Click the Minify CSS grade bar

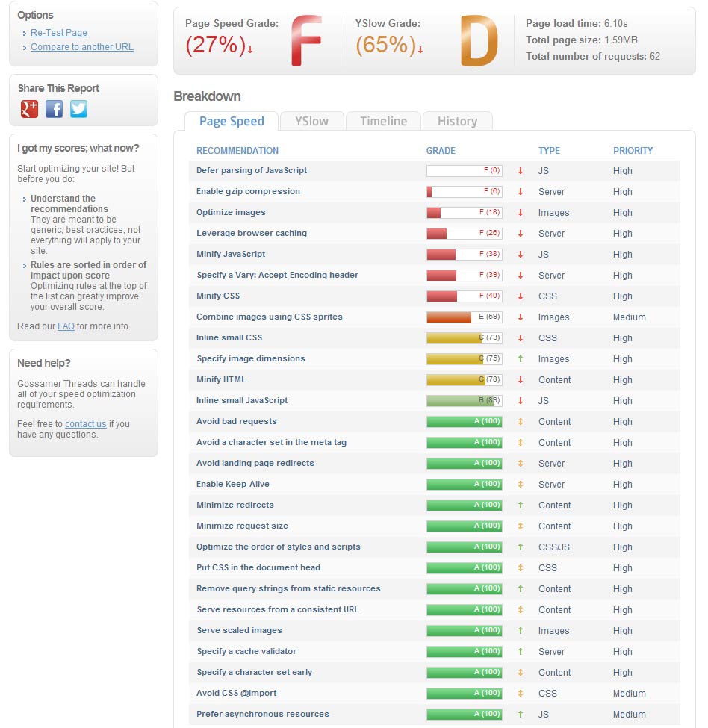(464, 296)
